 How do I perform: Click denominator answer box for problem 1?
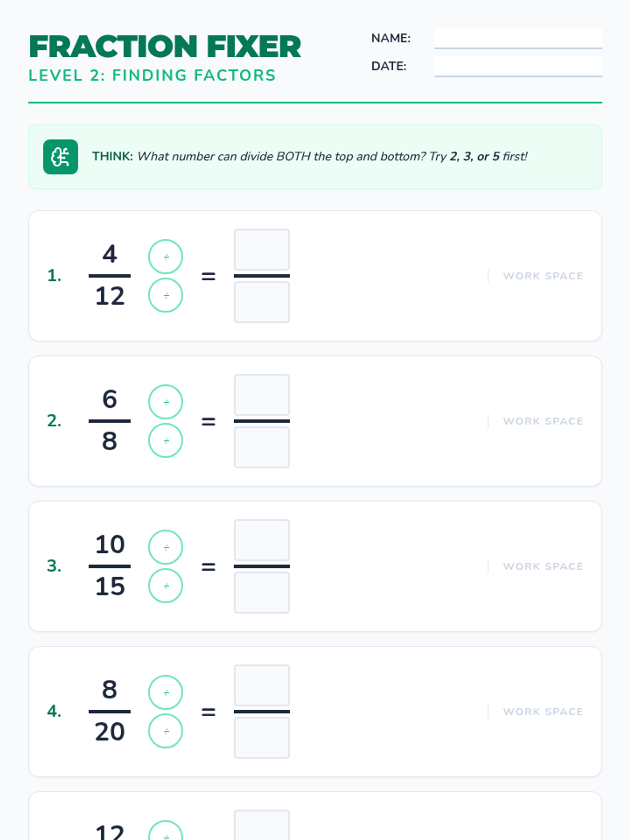point(261,302)
